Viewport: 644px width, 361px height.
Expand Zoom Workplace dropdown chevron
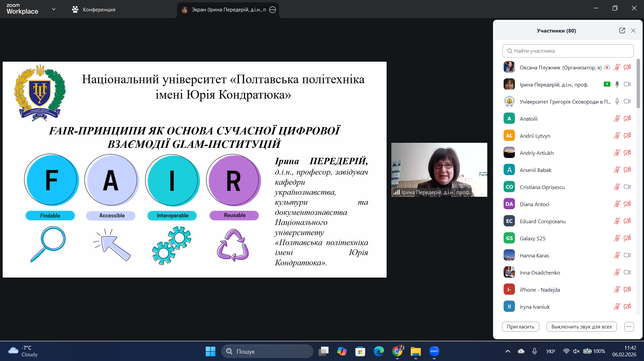54,9
